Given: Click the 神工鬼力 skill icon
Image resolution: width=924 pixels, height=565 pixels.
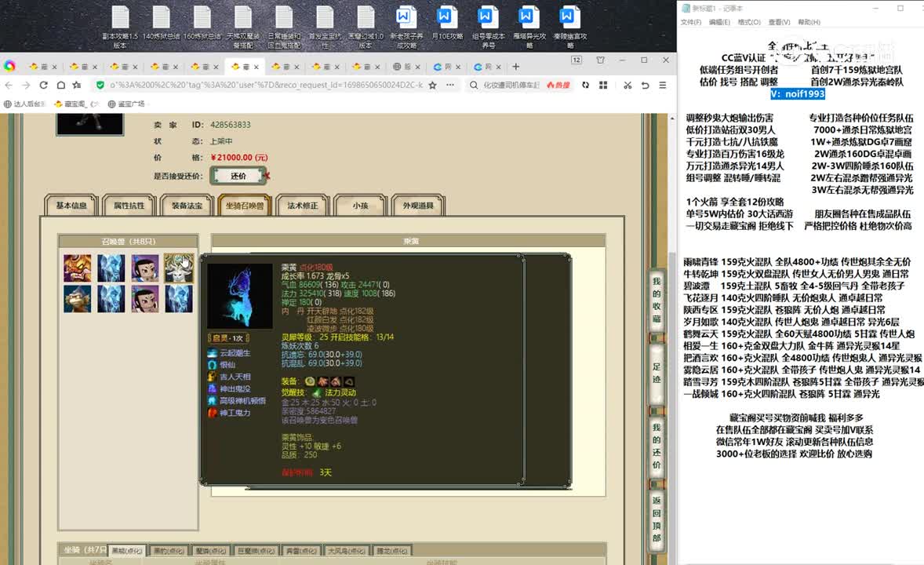Looking at the screenshot, I should [x=212, y=413].
